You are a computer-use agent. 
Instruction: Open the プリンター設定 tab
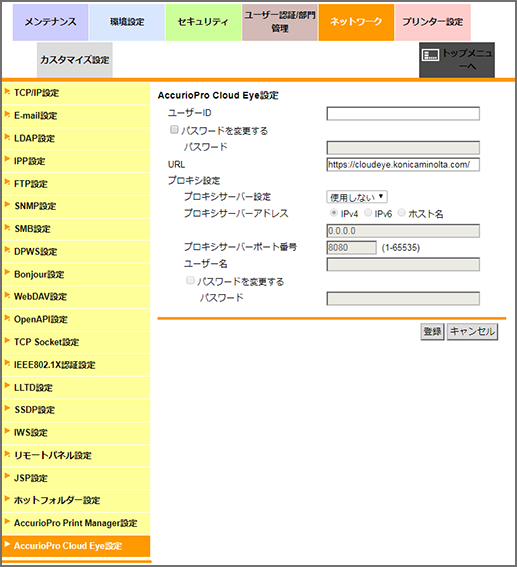tap(433, 22)
